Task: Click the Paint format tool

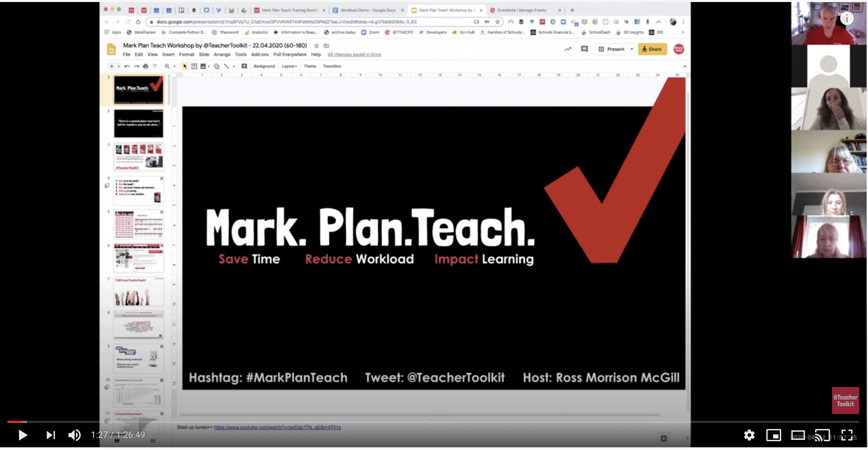Action: point(155,66)
